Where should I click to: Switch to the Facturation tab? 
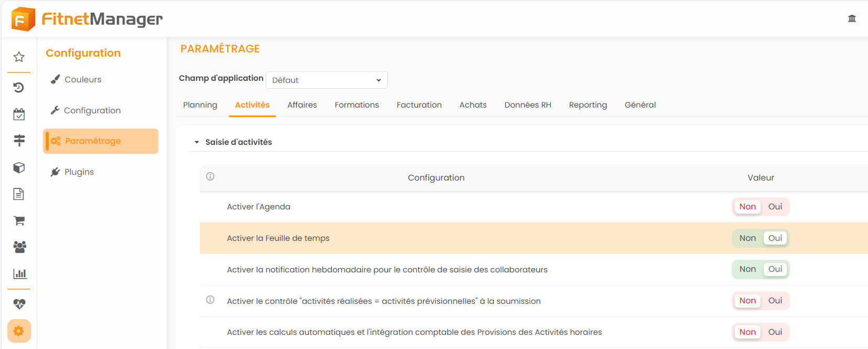pos(419,105)
